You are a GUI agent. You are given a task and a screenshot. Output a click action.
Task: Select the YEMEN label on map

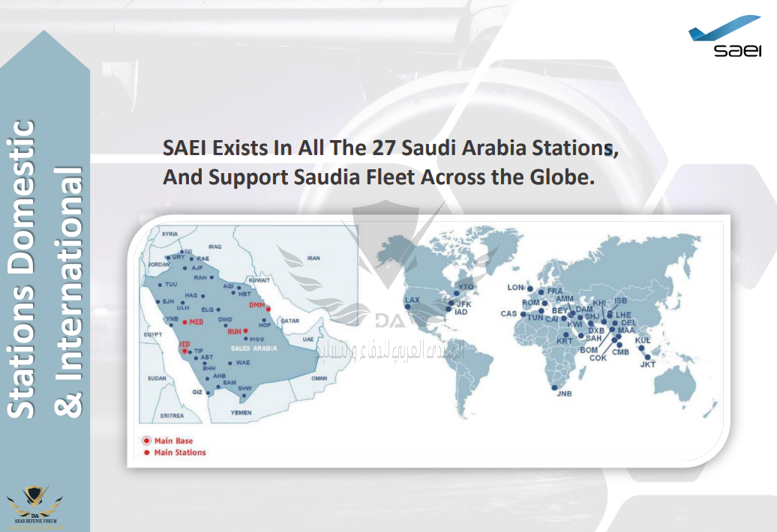tap(241, 412)
